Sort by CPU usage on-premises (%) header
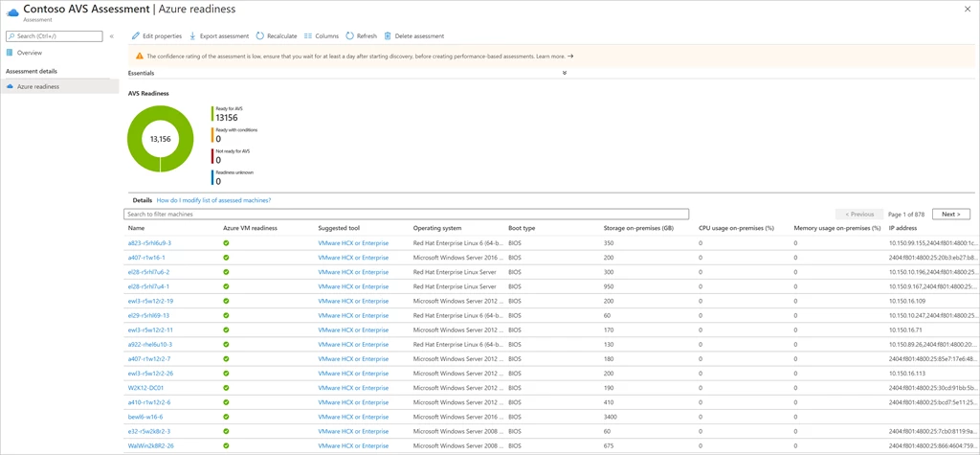 (x=736, y=228)
